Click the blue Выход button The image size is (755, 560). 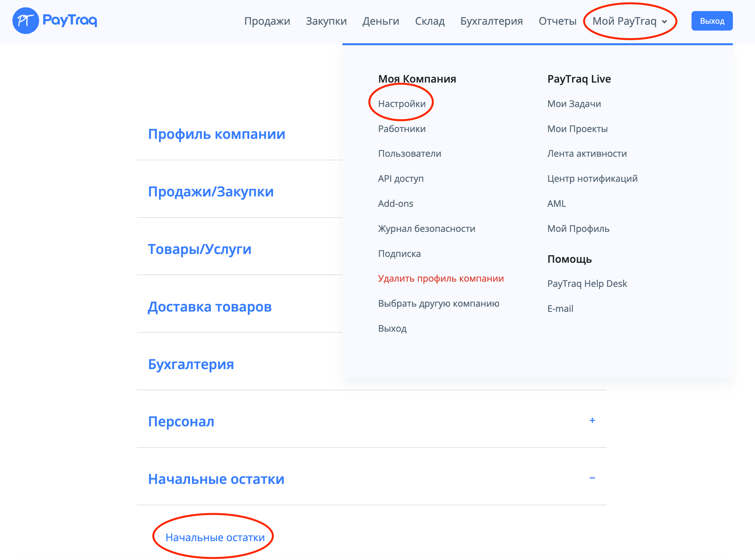(712, 21)
